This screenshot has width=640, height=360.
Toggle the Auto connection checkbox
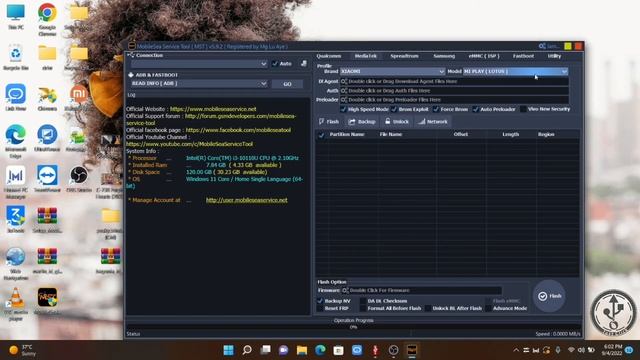[x=275, y=63]
